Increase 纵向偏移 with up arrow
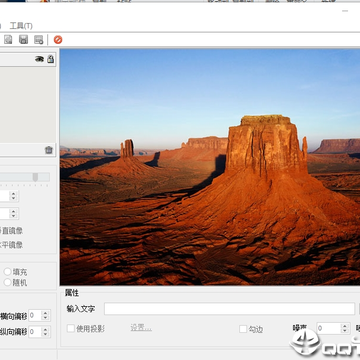Viewport: 360px width, 360px height. click(x=46, y=329)
